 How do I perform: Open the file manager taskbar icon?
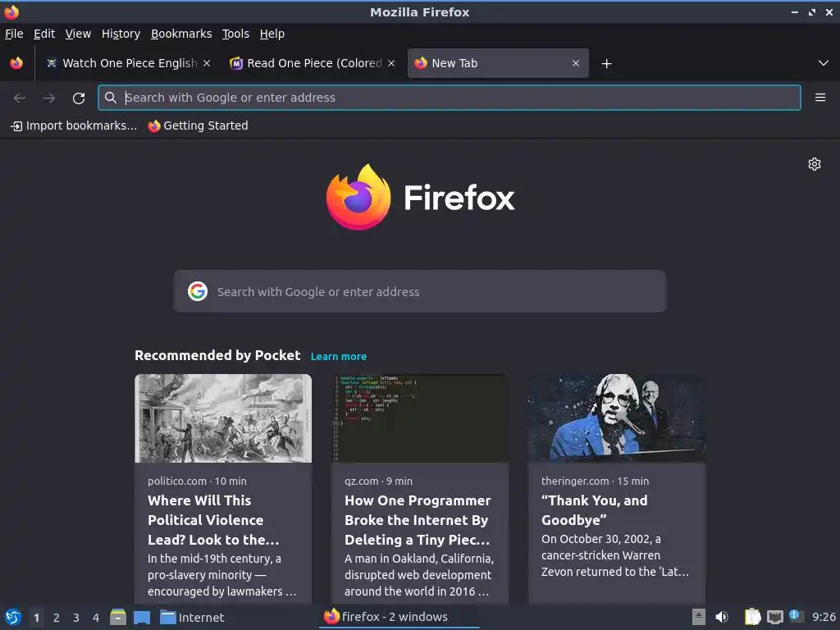[118, 617]
